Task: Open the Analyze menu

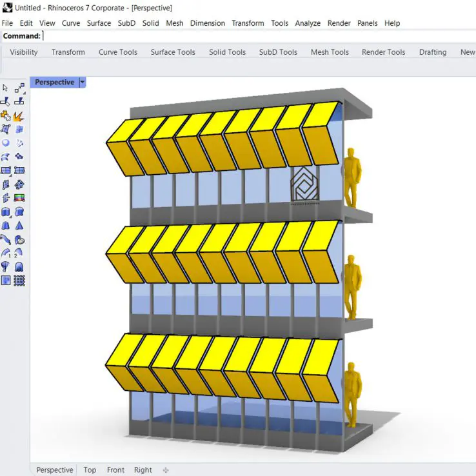Action: pyautogui.click(x=308, y=23)
